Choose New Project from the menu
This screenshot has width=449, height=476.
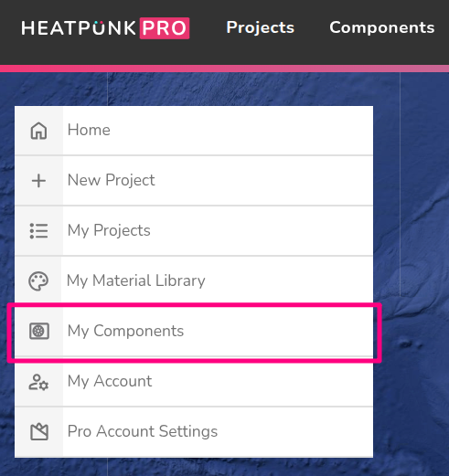(x=194, y=181)
